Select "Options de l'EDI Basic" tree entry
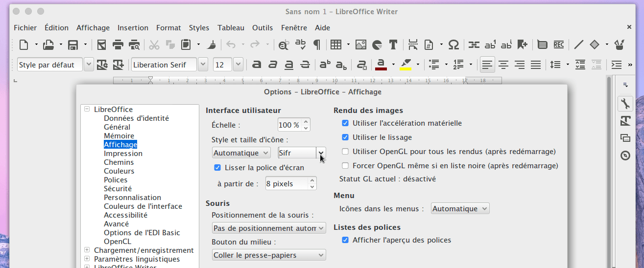644x268 pixels. (x=142, y=233)
